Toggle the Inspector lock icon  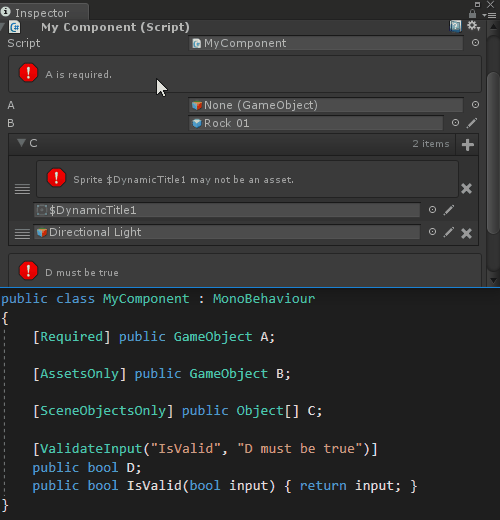472,14
